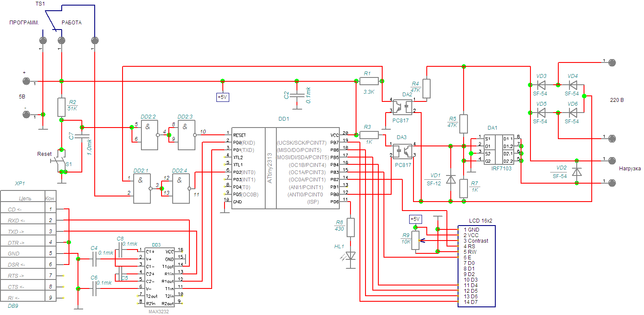Select optocoupler DA2 symbol
The height and width of the screenshot is (315, 644).
point(402,107)
